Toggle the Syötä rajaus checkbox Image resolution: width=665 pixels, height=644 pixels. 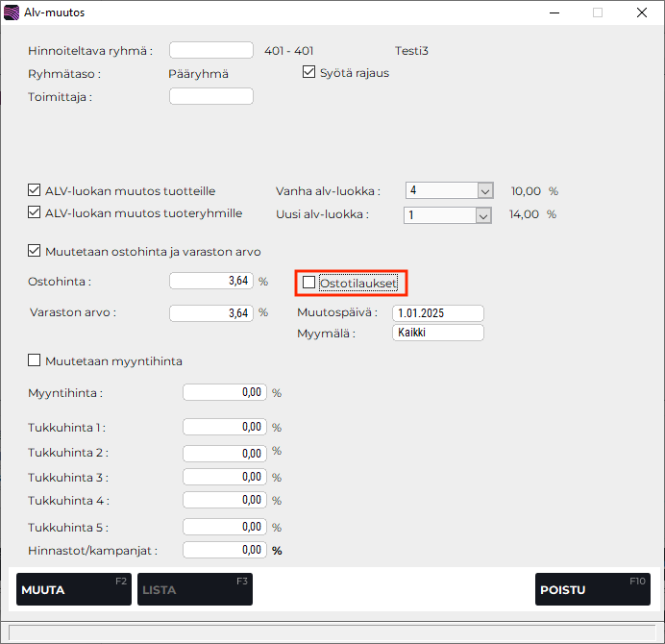coord(309,72)
